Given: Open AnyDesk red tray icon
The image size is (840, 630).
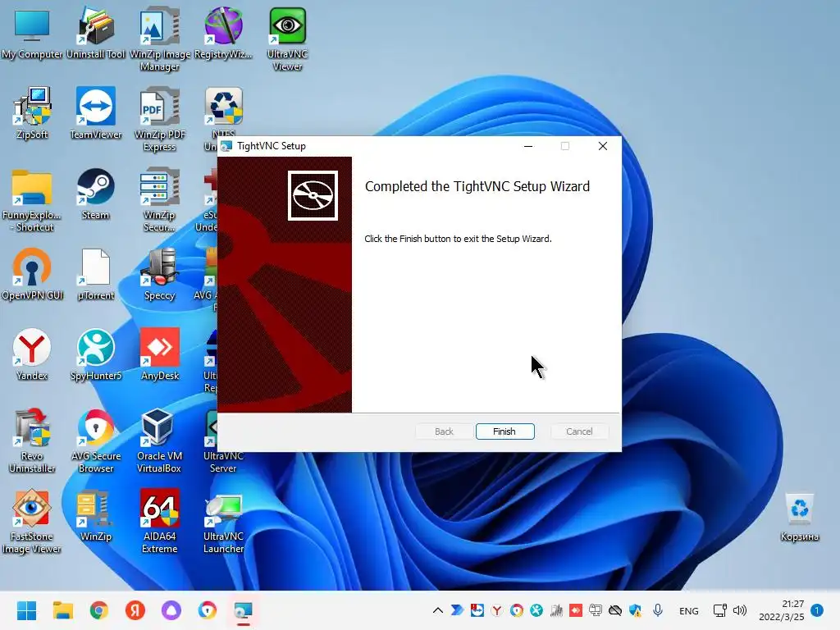Looking at the screenshot, I should (576, 610).
